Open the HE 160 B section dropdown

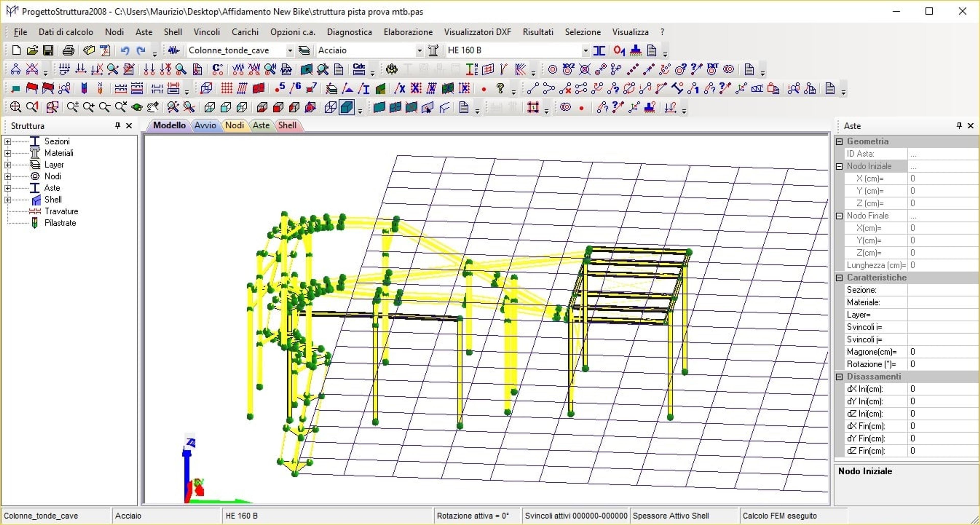pos(585,50)
